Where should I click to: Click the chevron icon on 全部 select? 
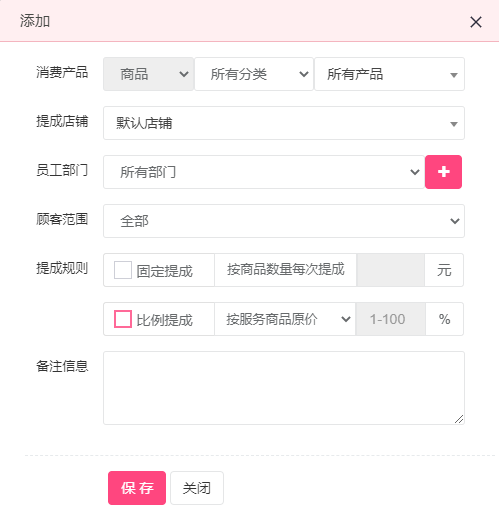click(x=455, y=221)
